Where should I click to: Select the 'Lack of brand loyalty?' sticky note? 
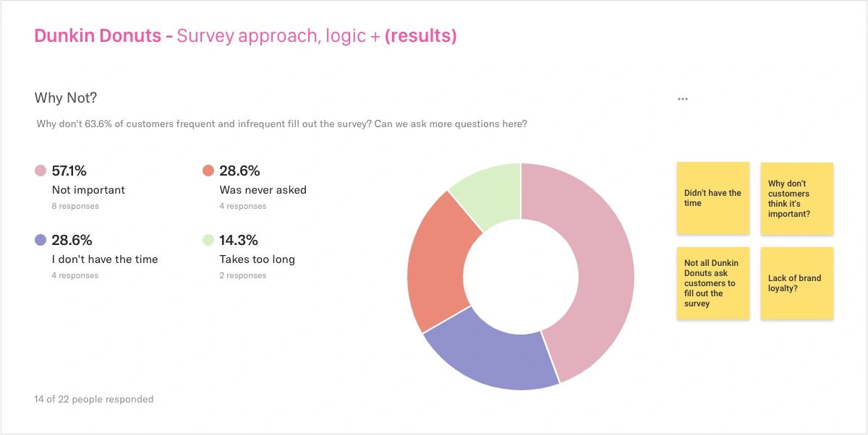[796, 283]
